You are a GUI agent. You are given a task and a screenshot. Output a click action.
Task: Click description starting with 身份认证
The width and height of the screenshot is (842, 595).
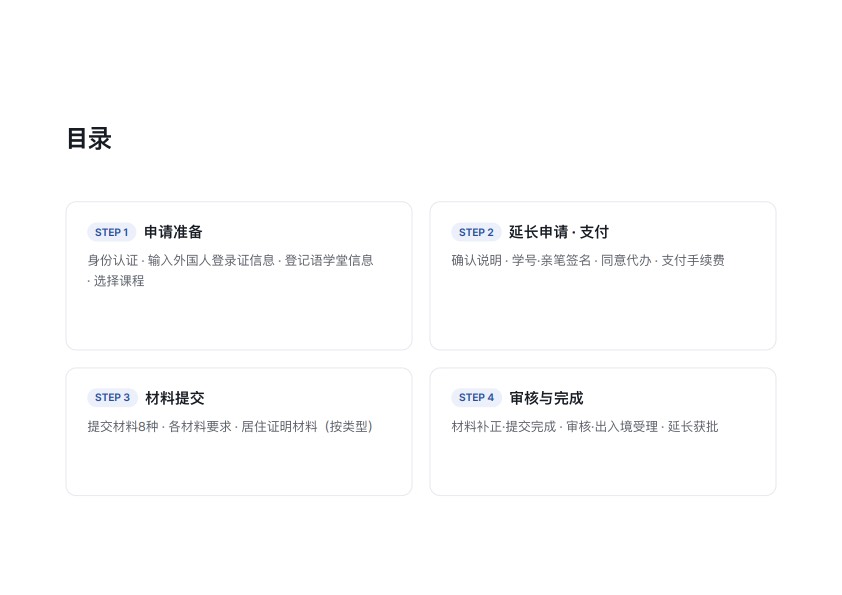tap(230, 270)
